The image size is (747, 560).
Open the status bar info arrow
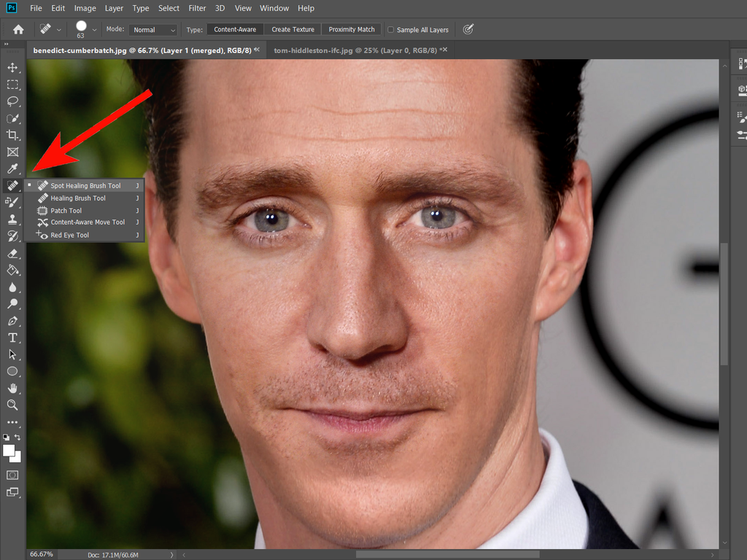tap(172, 555)
